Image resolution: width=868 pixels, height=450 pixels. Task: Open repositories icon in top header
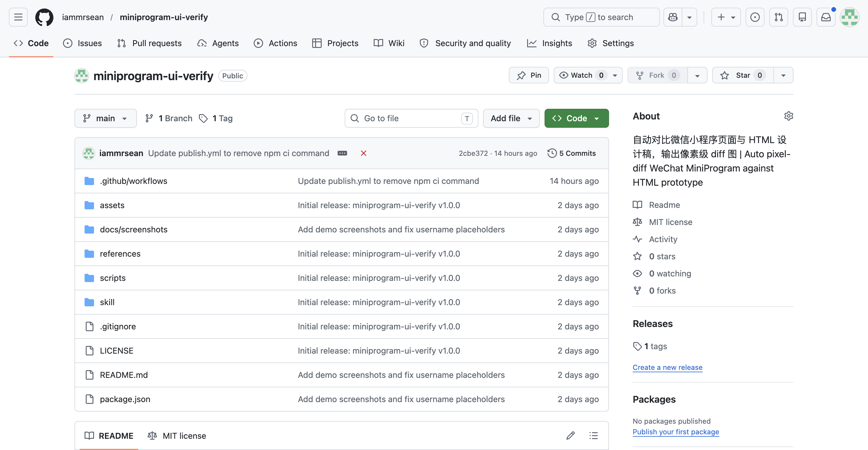pyautogui.click(x=802, y=17)
